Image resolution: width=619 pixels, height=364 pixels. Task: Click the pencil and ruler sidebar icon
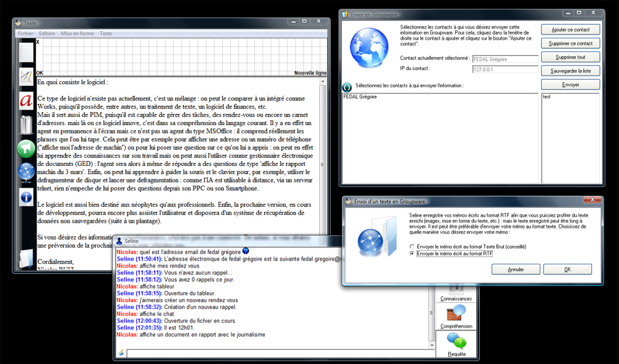(x=26, y=76)
